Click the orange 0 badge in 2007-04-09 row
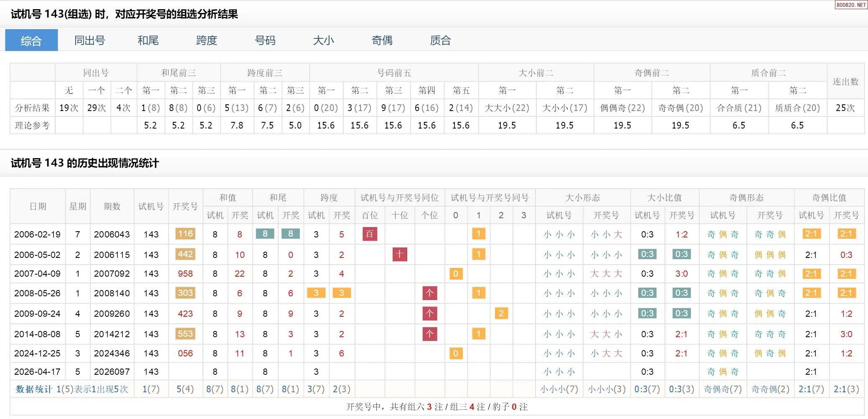Viewport: 868px width, 419px height. pyautogui.click(x=456, y=274)
